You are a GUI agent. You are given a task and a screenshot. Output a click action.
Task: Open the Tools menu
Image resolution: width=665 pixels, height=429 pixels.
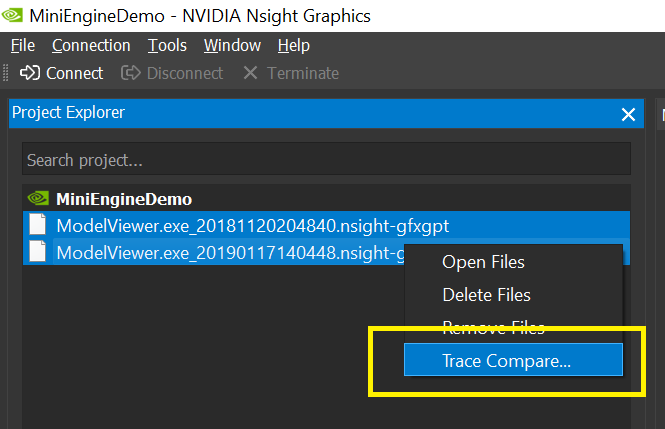pyautogui.click(x=167, y=45)
